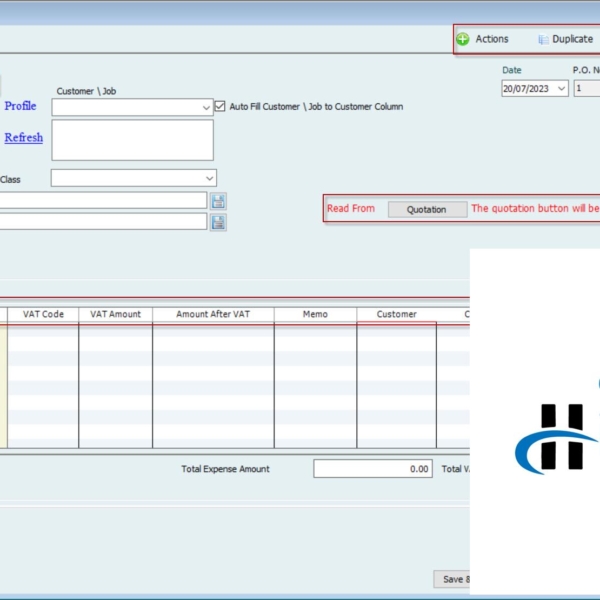Click the Duplicate document icon
This screenshot has height=600, width=600.
pos(543,39)
